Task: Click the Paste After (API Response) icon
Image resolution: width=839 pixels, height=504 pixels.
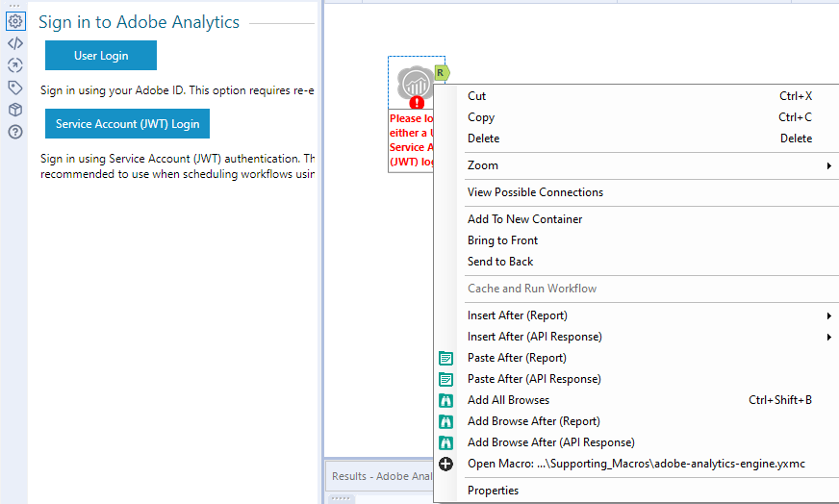Action: click(445, 379)
